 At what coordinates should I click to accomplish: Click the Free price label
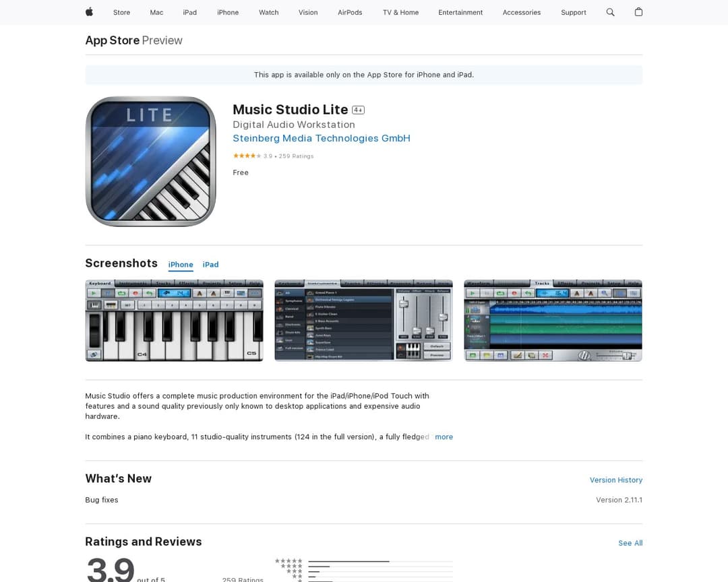coord(241,172)
